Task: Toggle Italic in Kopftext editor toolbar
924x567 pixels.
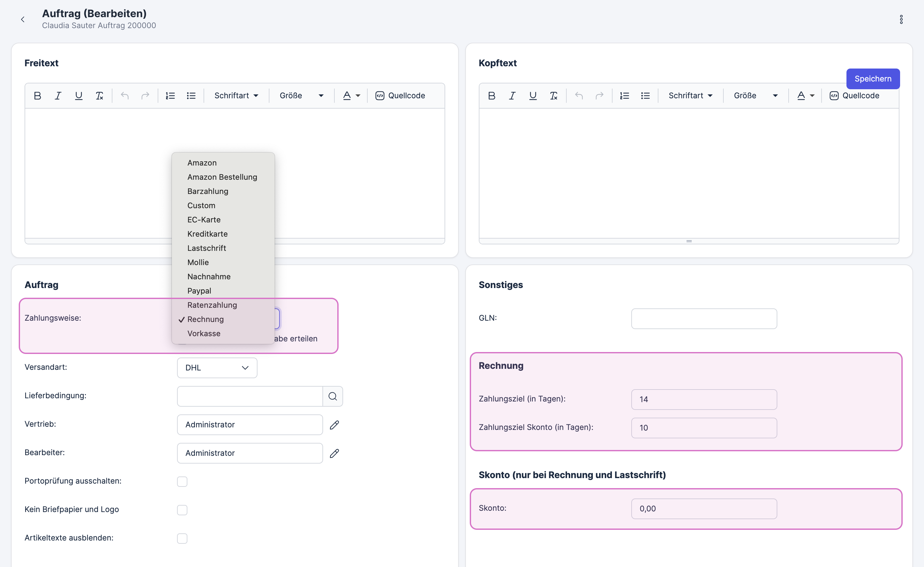Action: (512, 96)
